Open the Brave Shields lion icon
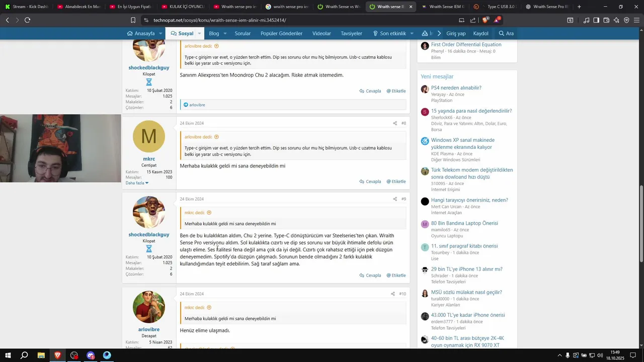The height and width of the screenshot is (362, 644). (485, 20)
